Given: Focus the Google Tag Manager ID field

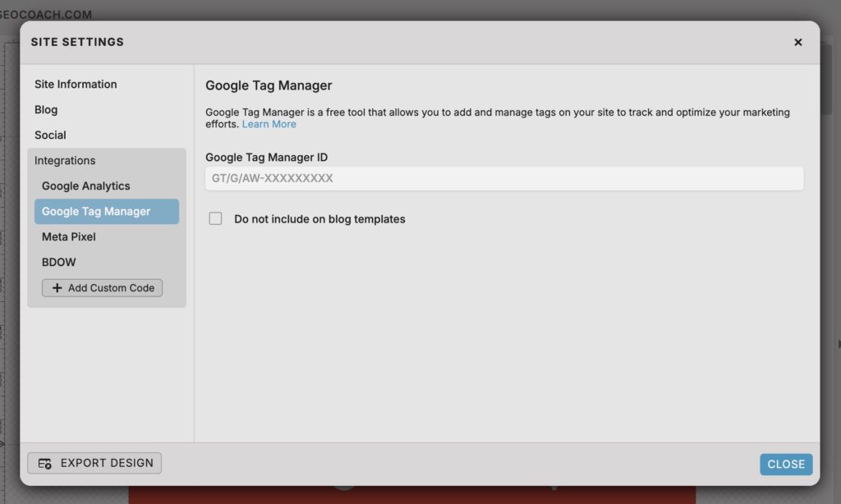Looking at the screenshot, I should [x=504, y=178].
